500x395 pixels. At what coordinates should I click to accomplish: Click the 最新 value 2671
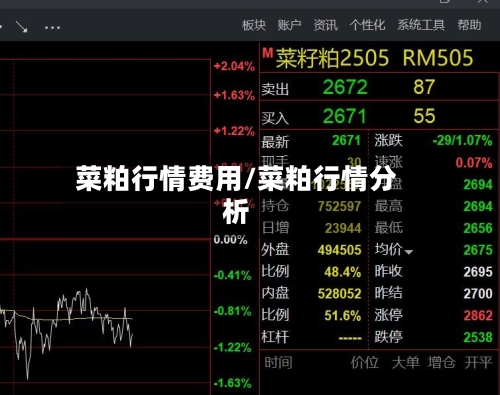tap(346, 140)
